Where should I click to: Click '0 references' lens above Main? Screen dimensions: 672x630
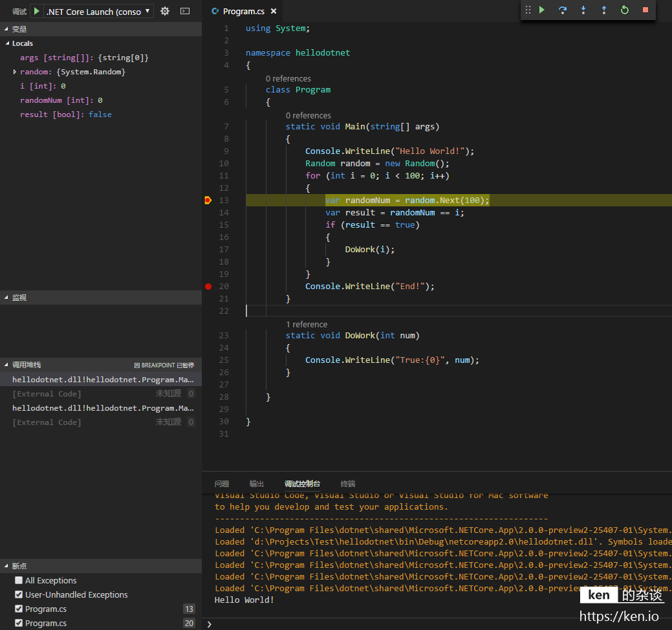coord(308,115)
